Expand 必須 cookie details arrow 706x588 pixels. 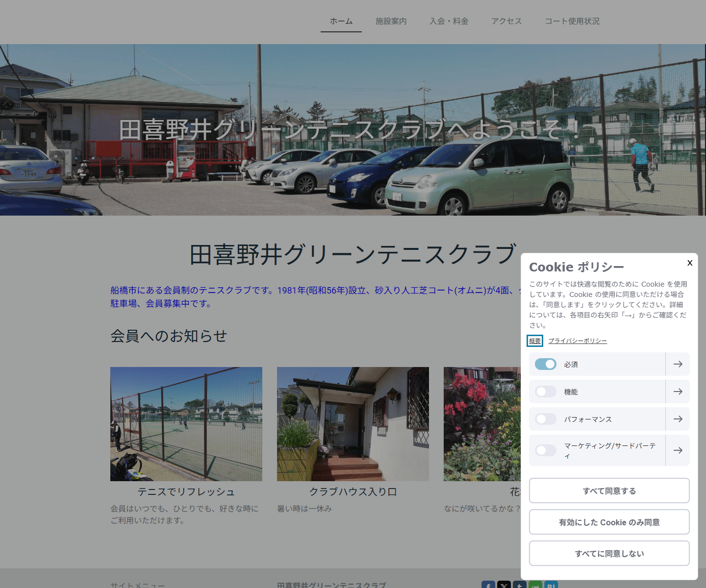(678, 364)
